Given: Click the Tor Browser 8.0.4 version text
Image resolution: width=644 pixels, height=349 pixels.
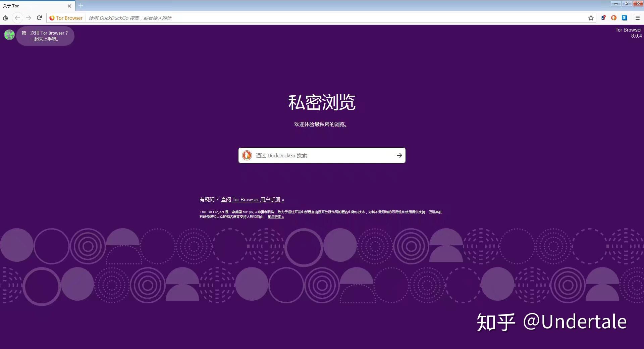Looking at the screenshot, I should tap(629, 33).
